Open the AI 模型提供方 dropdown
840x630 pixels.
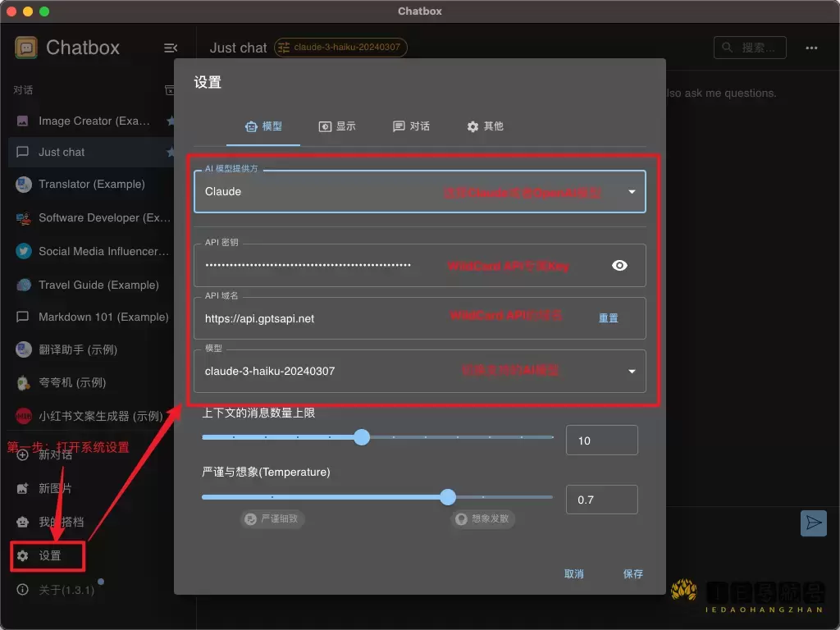coord(419,192)
